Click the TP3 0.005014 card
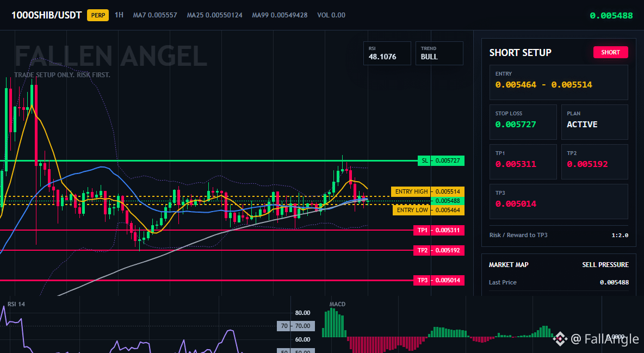This screenshot has height=353, width=644. coord(559,201)
